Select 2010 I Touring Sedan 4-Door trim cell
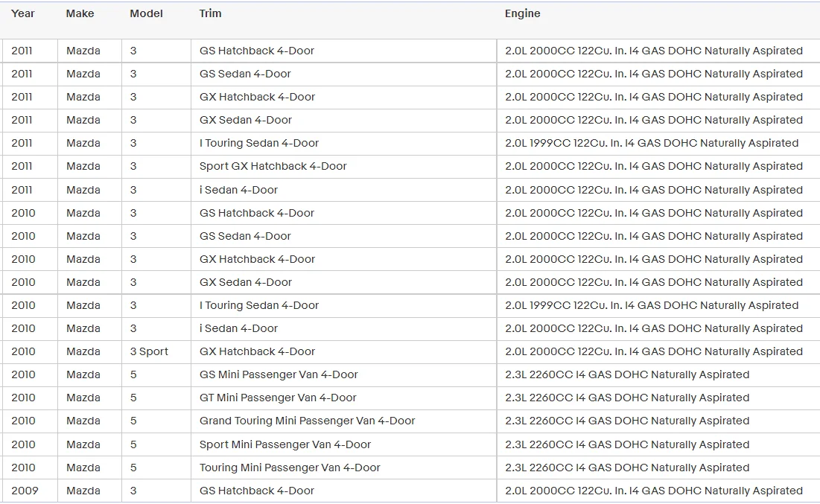 343,305
